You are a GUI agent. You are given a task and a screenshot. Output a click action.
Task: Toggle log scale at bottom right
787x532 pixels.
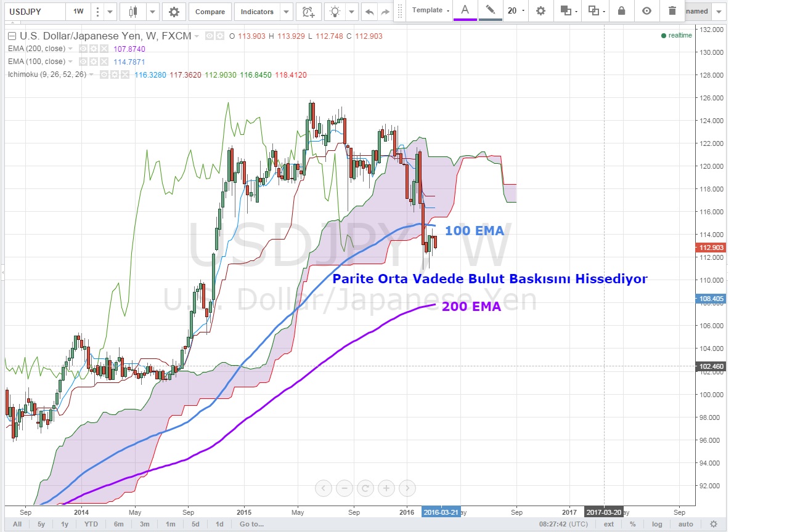pos(657,524)
